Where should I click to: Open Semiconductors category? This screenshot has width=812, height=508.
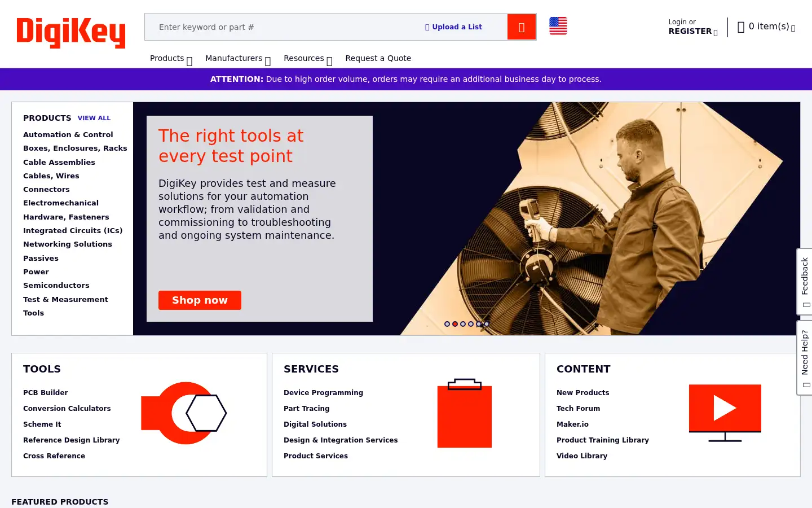[56, 286]
